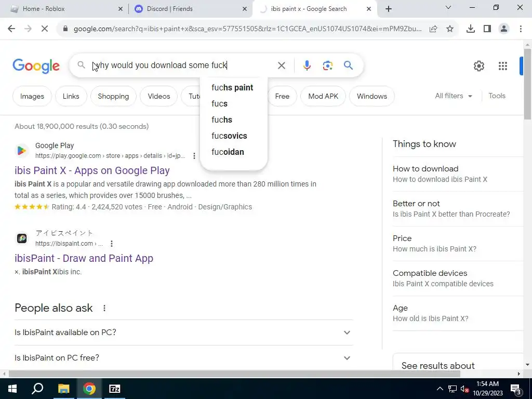Open the Chrome profile avatar

coord(504,29)
